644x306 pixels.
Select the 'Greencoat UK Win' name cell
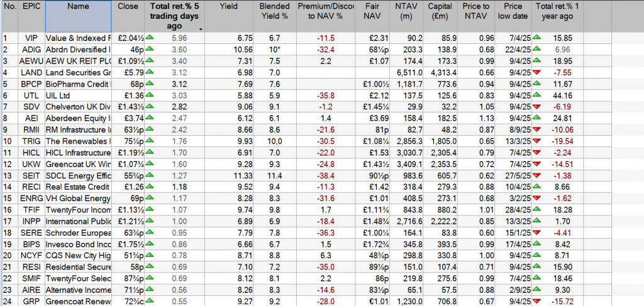[78, 165]
